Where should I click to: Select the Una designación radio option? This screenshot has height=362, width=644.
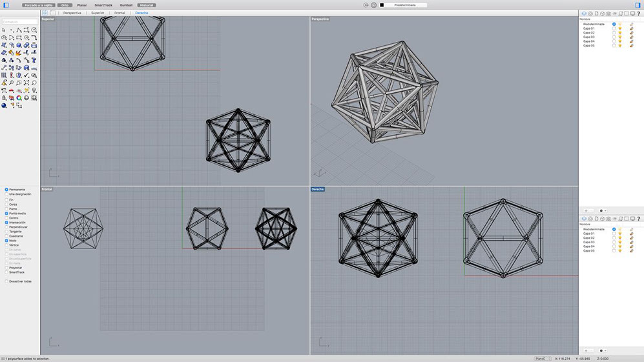6,194
